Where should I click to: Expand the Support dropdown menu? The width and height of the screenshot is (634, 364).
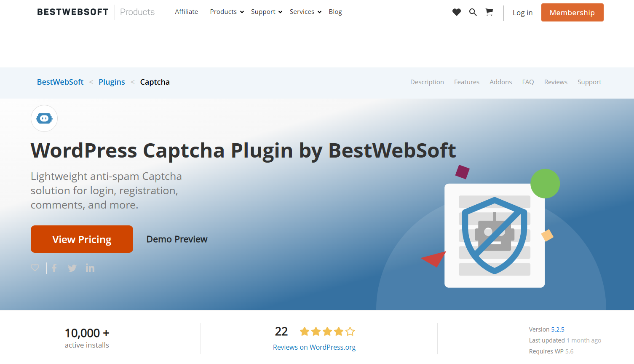pyautogui.click(x=267, y=12)
